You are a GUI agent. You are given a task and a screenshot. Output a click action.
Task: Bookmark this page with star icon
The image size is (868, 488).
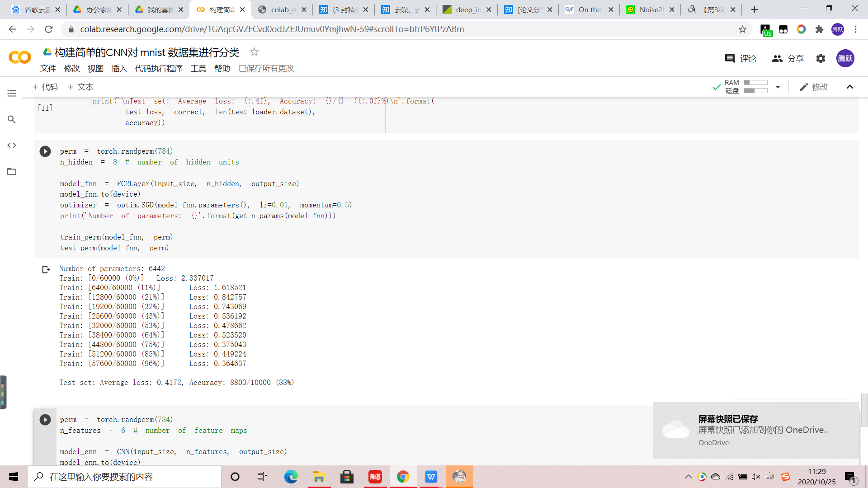point(742,29)
